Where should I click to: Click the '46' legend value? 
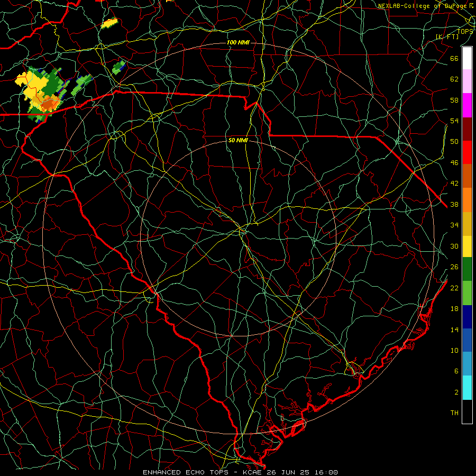point(454,162)
